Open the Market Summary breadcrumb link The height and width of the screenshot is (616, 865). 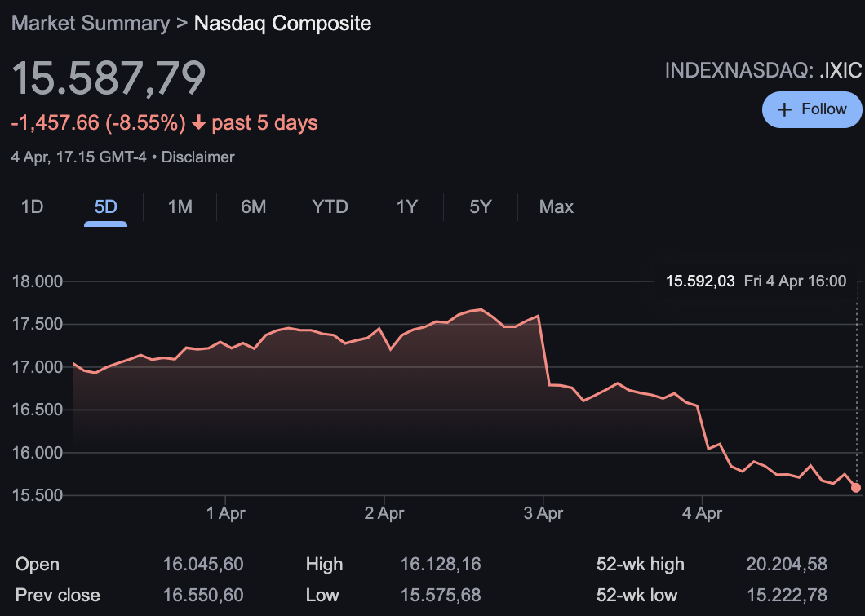point(91,23)
